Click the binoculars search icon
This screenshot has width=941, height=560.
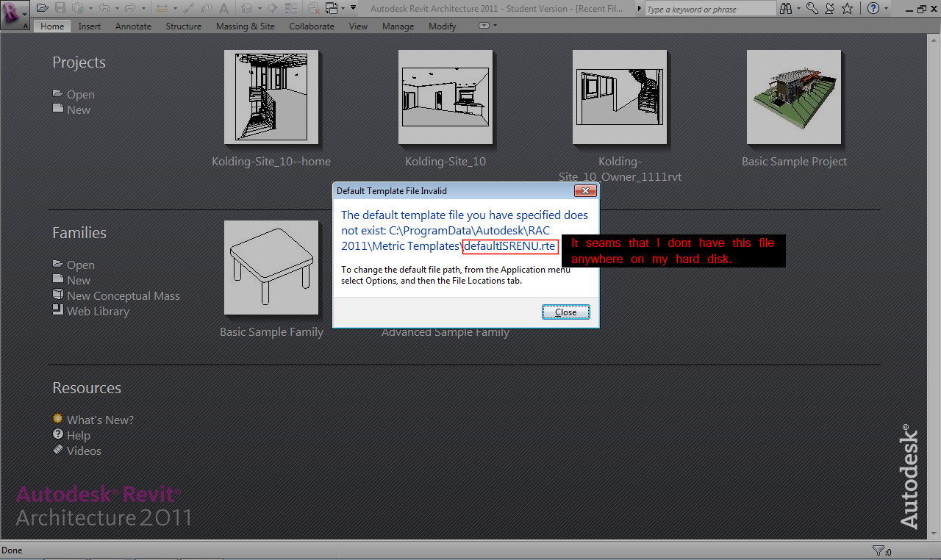click(786, 8)
